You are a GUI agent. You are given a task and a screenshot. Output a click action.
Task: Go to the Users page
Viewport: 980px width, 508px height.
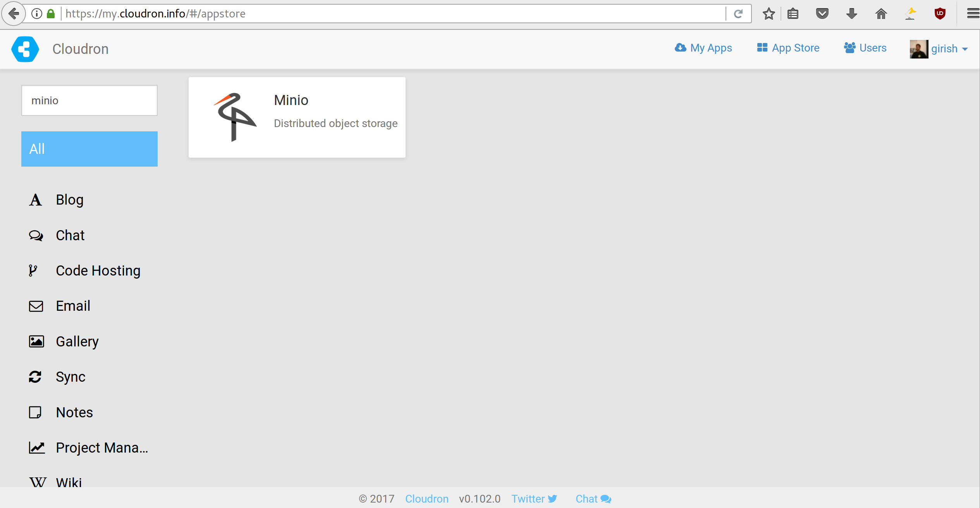865,48
